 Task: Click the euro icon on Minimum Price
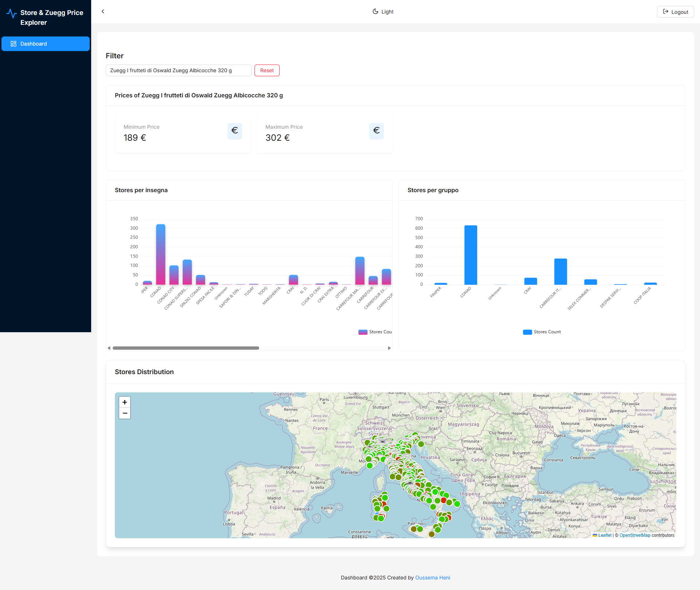pos(234,131)
